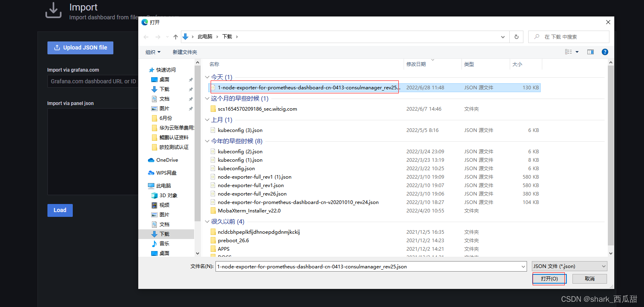Screen dimensions: 644x307
Task: Sort by the 类型 column header
Action: [x=469, y=64]
